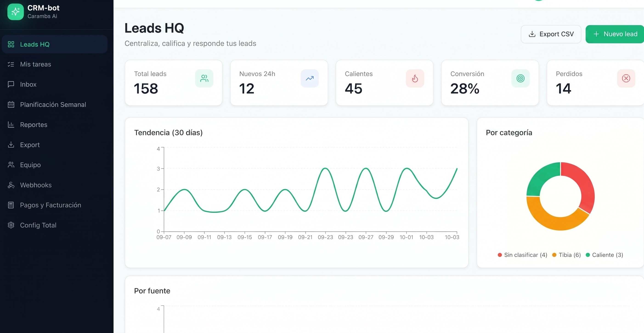Screen dimensions: 644x333
Task: Click the Equipo people icon
Action: coord(11,165)
